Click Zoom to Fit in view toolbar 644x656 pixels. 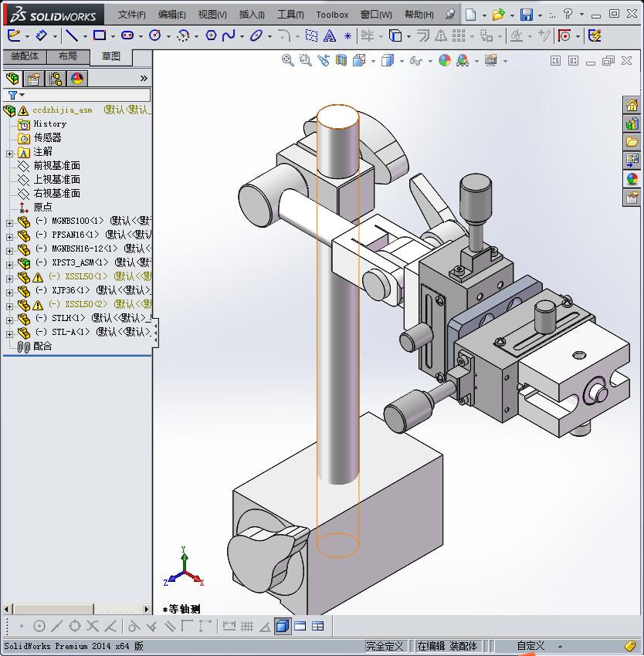[288, 60]
